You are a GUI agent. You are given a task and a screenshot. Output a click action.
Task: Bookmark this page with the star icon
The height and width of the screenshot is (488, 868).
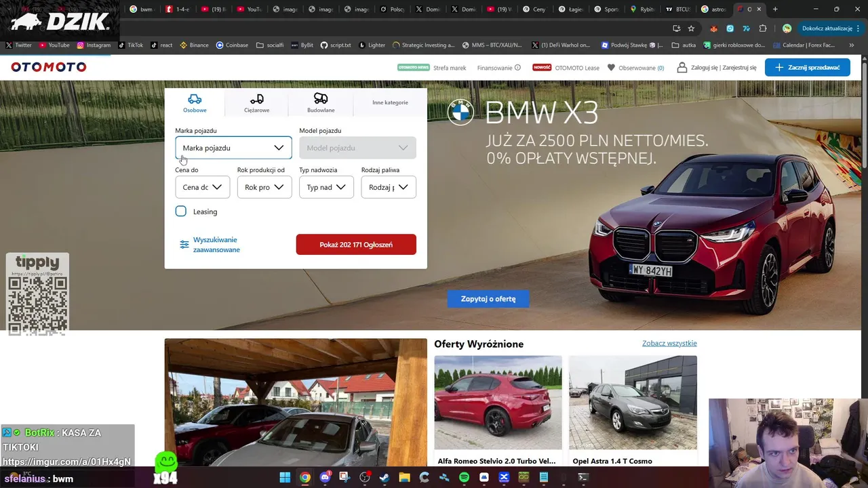pos(691,28)
